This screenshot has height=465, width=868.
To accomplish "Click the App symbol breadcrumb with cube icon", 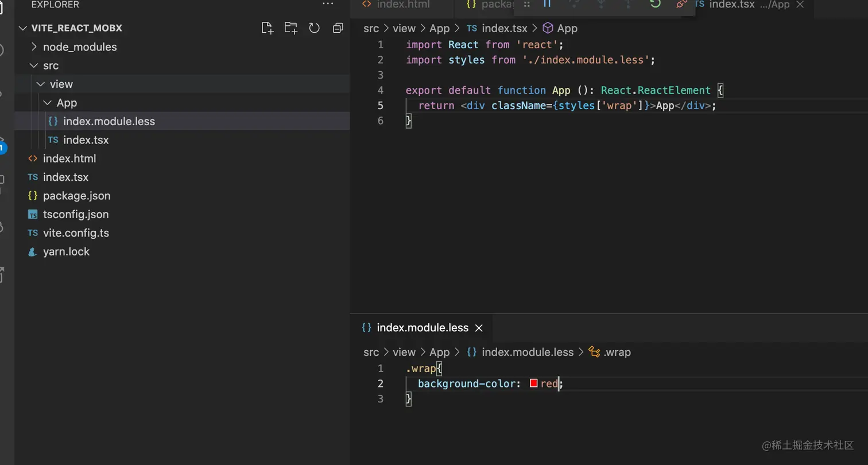I will pyautogui.click(x=560, y=28).
